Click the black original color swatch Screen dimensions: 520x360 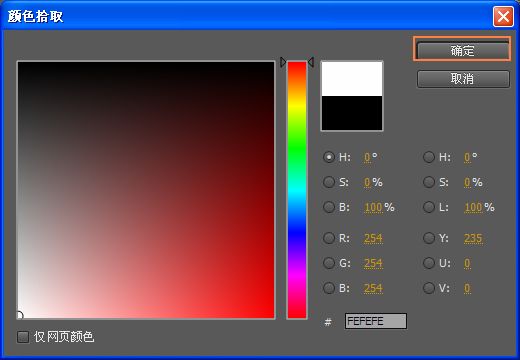click(352, 113)
